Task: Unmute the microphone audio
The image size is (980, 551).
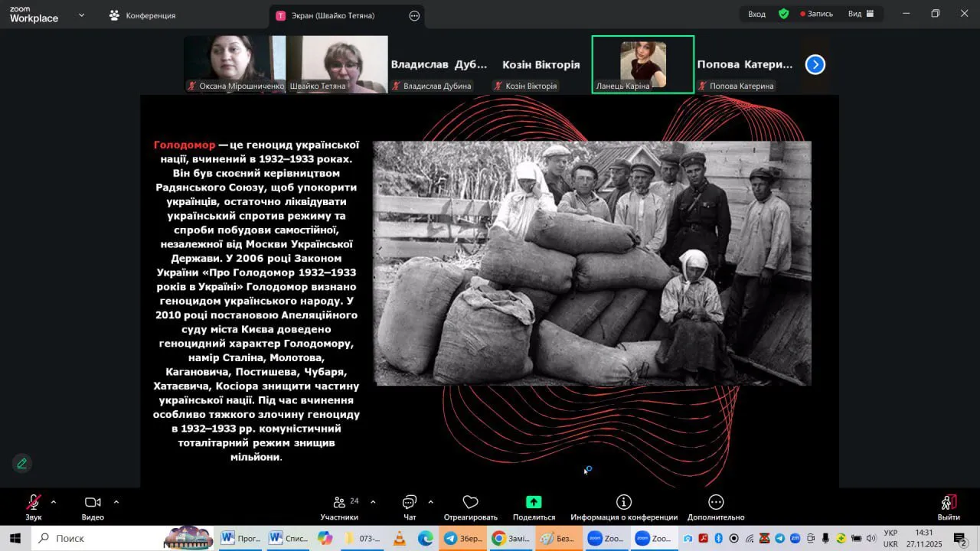Action: [33, 503]
